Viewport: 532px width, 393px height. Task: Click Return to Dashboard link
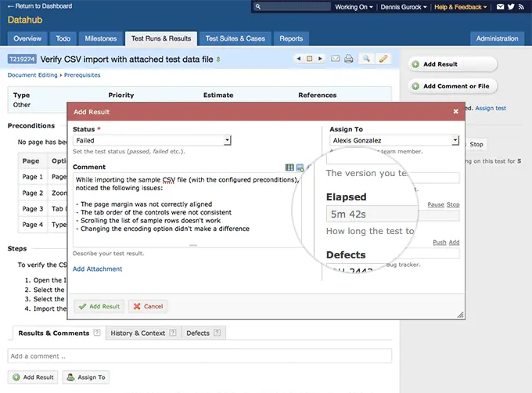coord(40,6)
